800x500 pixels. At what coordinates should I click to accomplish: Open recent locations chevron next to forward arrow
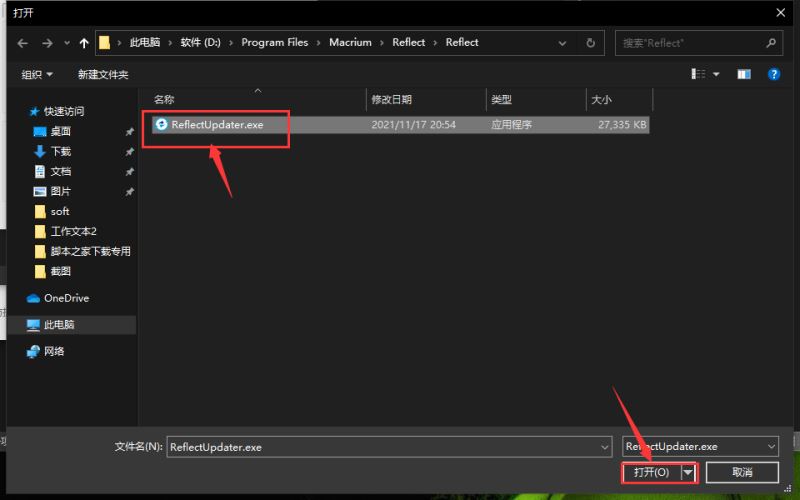click(67, 43)
